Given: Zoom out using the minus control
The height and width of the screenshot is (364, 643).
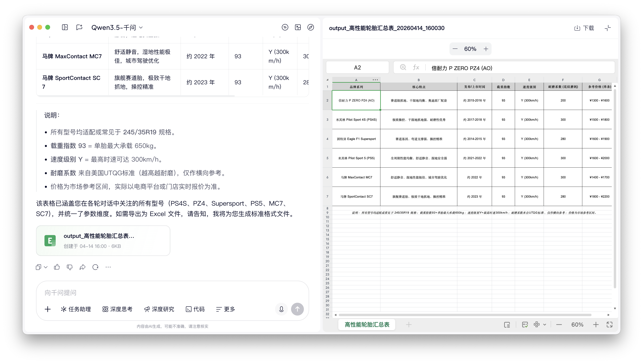Looking at the screenshot, I should (x=456, y=49).
